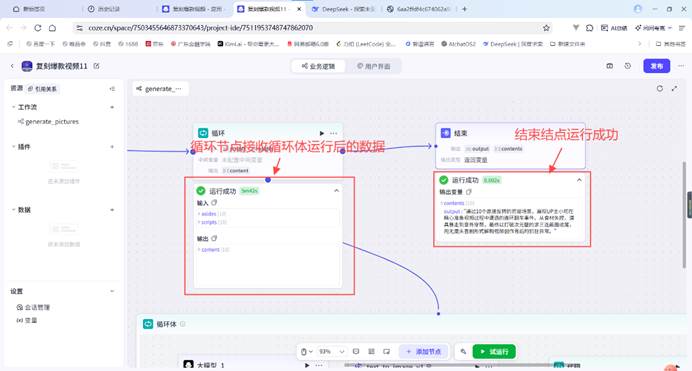
Task: Go to the browser home page icon
Action: tap(52, 28)
